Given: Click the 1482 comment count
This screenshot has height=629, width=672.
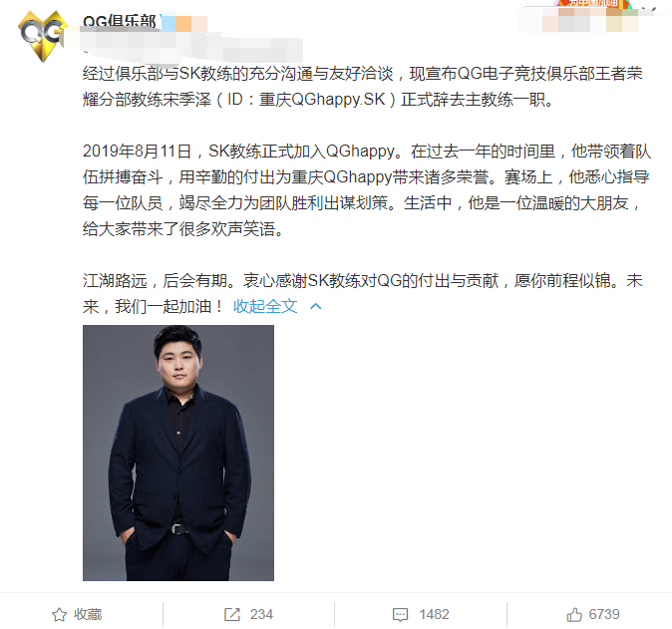Looking at the screenshot, I should [x=434, y=614].
